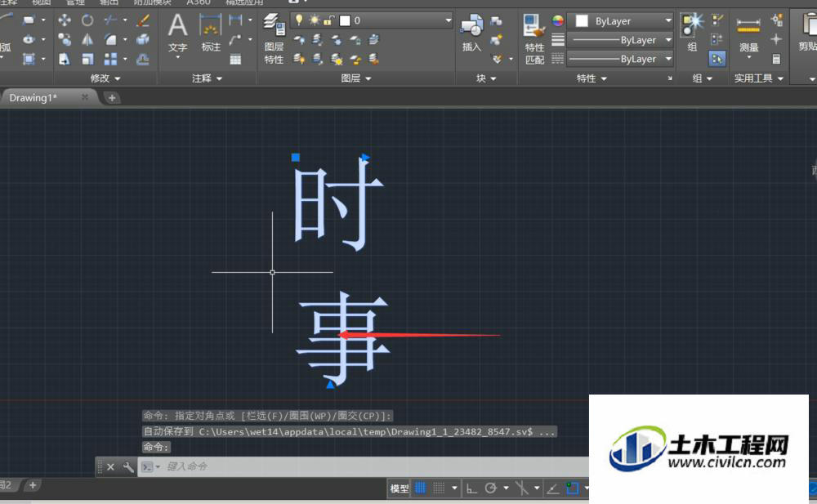Image resolution: width=817 pixels, height=504 pixels.
Task: Select the Mirror tool
Action: (x=87, y=39)
